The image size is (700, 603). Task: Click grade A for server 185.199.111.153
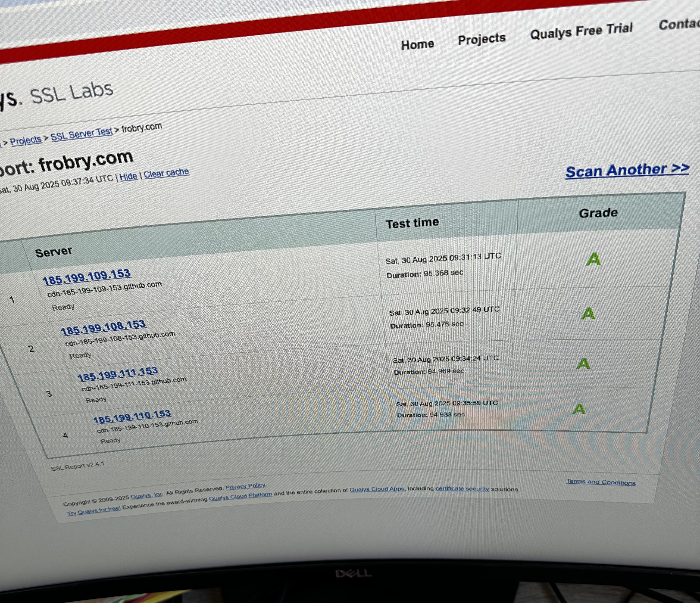tap(583, 364)
